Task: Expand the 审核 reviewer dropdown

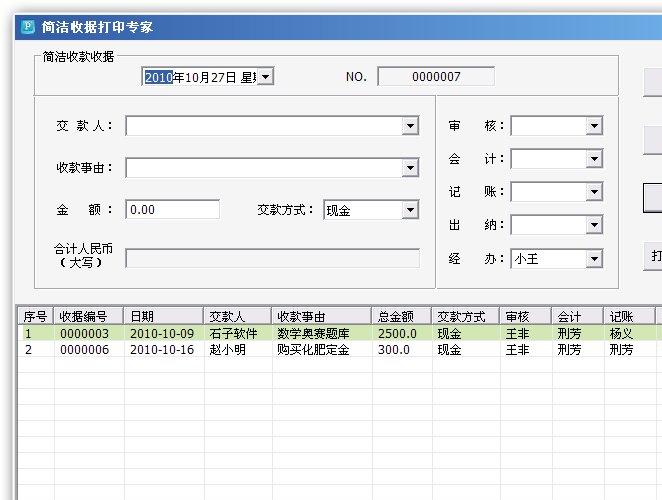Action: 594,126
